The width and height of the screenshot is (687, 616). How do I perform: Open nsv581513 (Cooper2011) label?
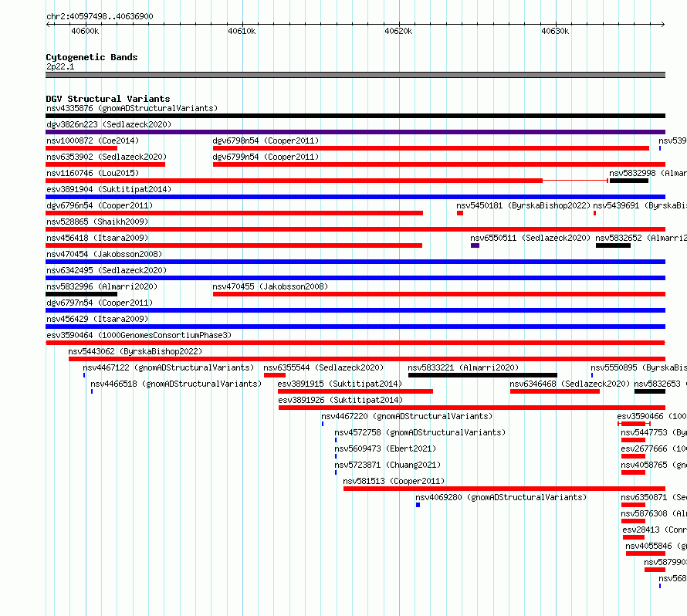click(394, 481)
